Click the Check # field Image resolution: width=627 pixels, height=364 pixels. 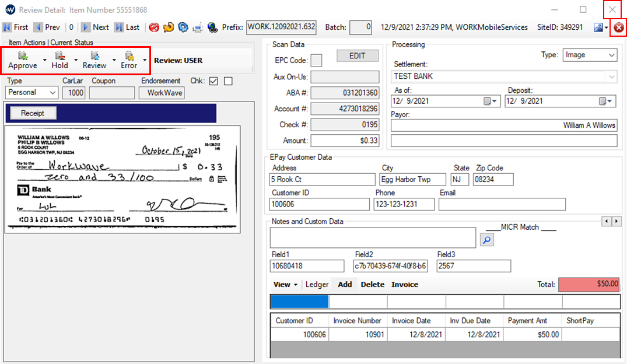coord(345,125)
